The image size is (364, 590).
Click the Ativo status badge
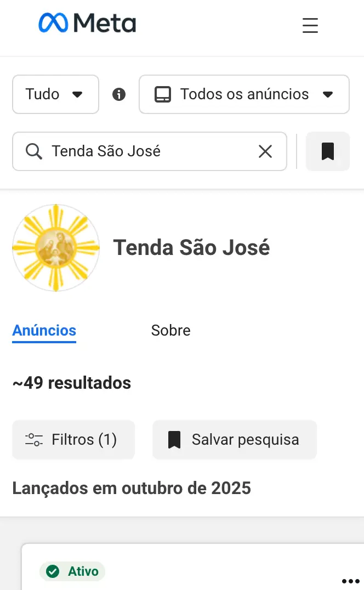point(72,571)
